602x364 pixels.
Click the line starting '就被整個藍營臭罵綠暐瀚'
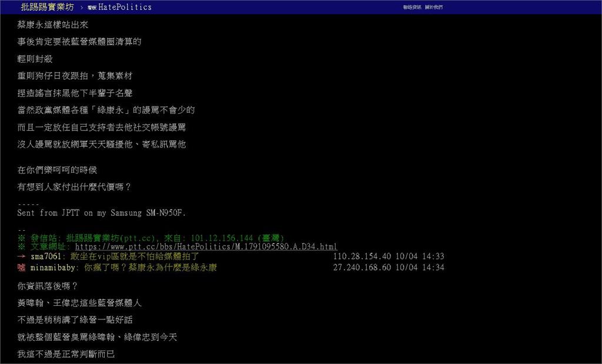tap(97, 337)
